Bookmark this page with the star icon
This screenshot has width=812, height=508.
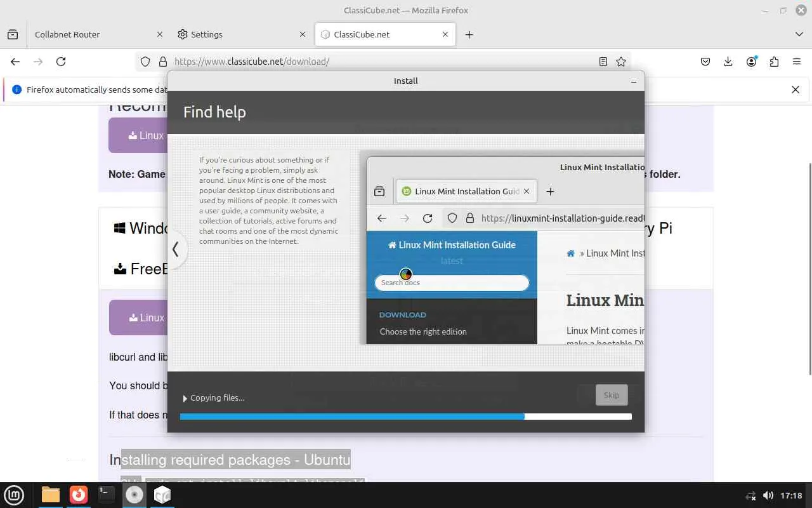click(621, 62)
